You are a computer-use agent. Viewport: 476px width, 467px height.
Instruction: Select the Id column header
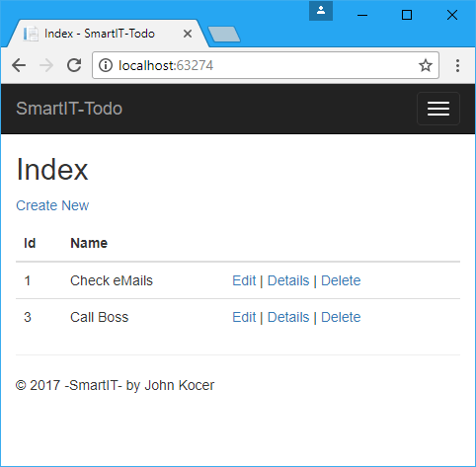(x=30, y=243)
